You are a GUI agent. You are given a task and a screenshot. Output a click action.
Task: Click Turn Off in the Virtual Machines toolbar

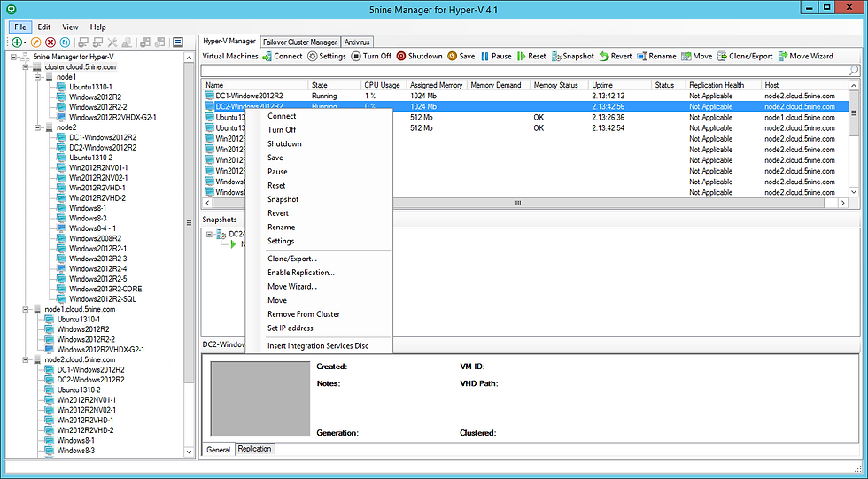pos(371,56)
